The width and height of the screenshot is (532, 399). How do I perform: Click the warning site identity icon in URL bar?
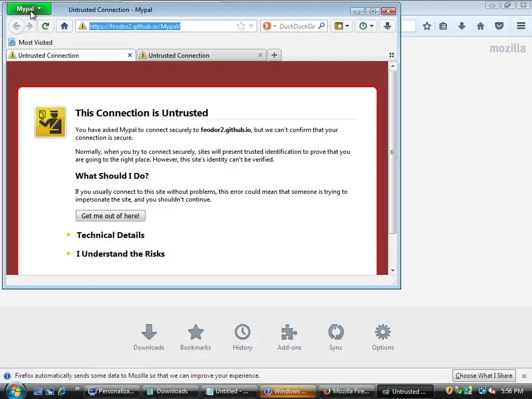click(83, 26)
